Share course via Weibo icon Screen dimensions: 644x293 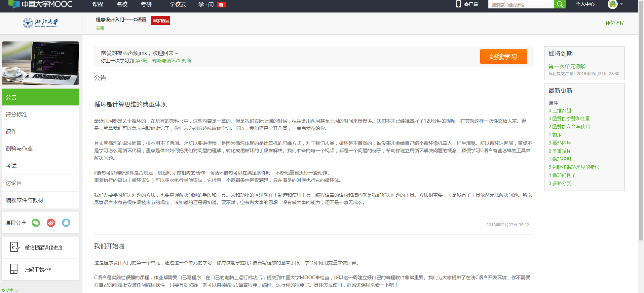click(x=51, y=223)
